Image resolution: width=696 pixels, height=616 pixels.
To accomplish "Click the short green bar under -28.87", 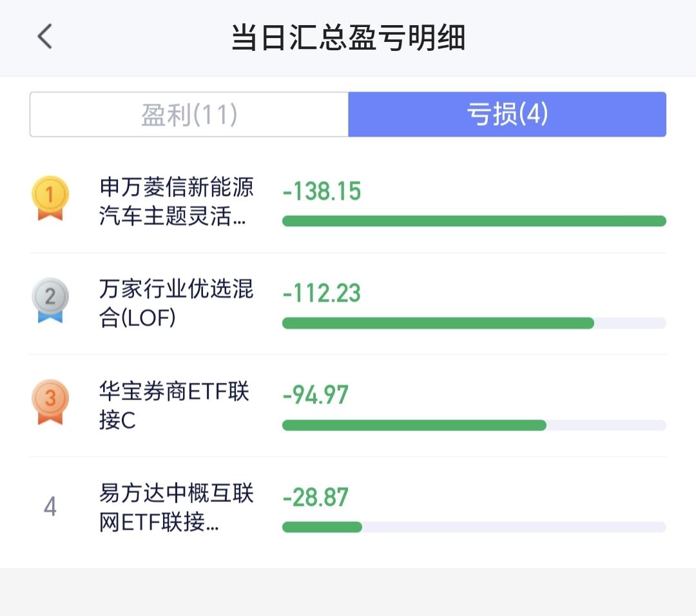I will pyautogui.click(x=322, y=527).
